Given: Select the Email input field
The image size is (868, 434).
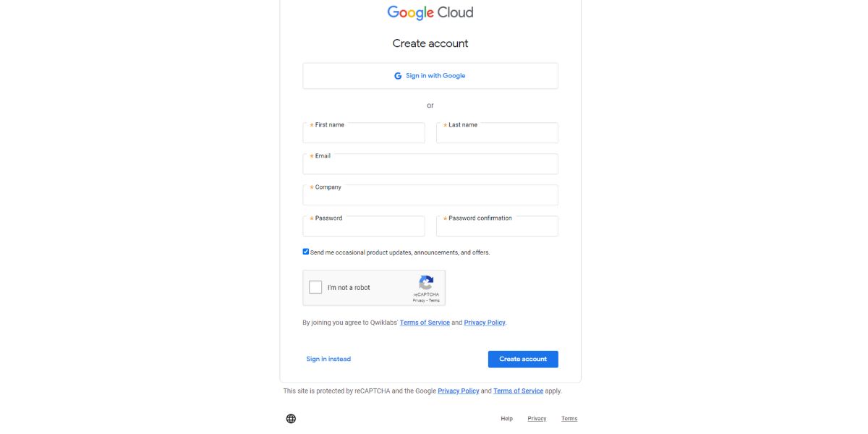Looking at the screenshot, I should point(430,165).
